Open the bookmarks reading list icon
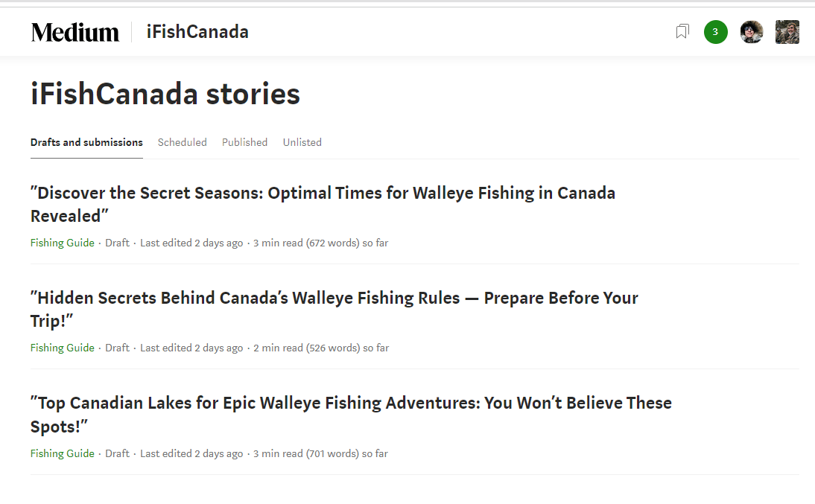This screenshot has width=815, height=504. pyautogui.click(x=682, y=31)
